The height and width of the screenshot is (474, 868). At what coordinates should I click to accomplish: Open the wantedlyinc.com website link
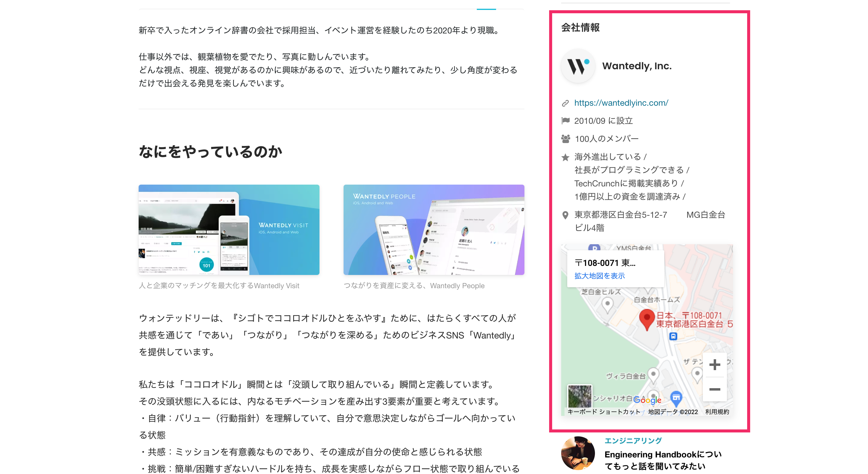pos(621,103)
